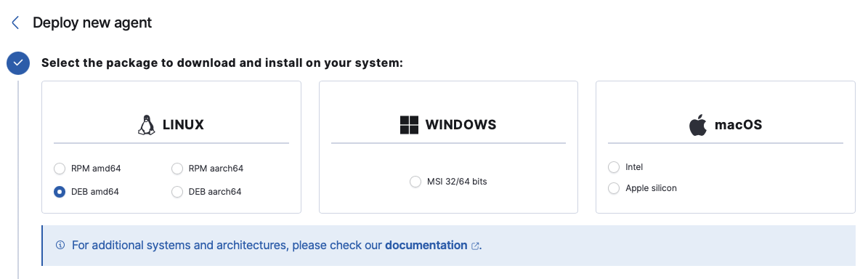The width and height of the screenshot is (868, 279).
Task: Select the RPM amd64 radio button
Action: (x=60, y=169)
